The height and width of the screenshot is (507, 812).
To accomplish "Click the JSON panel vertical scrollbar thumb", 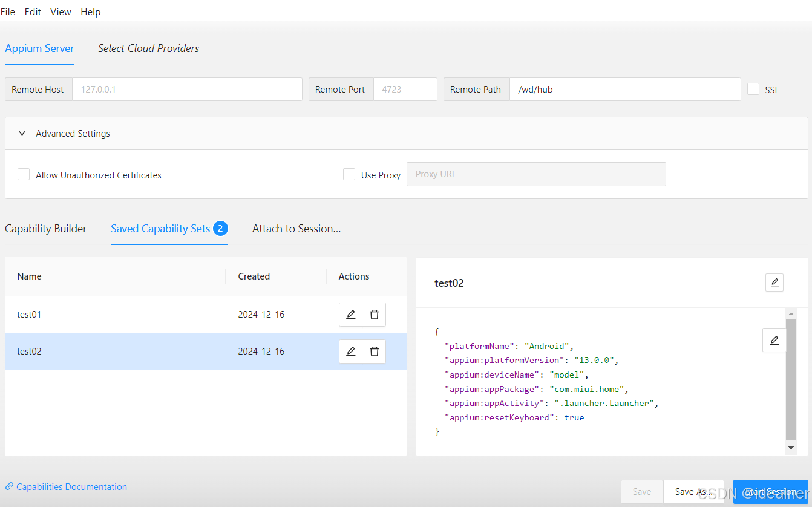I will coord(791,379).
